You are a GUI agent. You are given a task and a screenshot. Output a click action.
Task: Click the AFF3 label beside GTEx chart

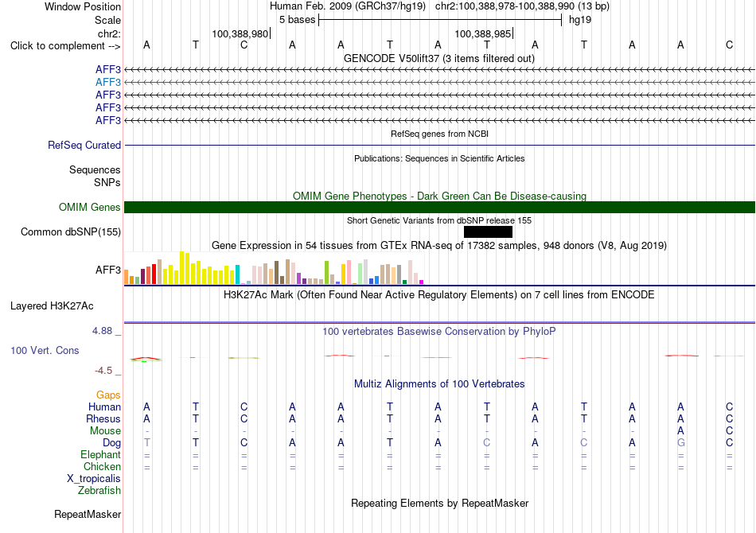pyautogui.click(x=108, y=270)
